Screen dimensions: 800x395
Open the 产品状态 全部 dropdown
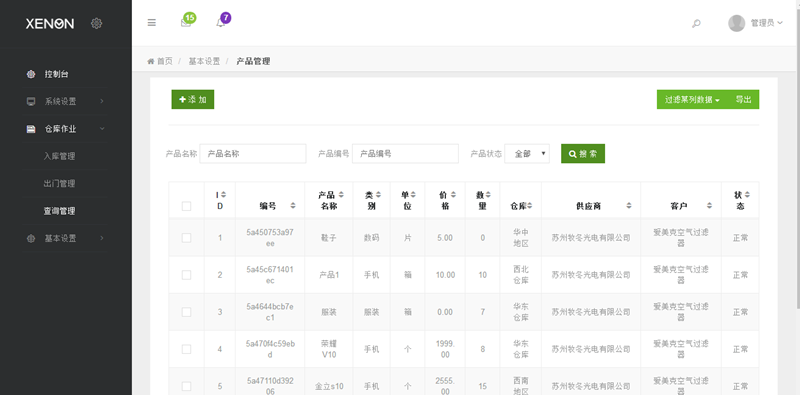[527, 154]
